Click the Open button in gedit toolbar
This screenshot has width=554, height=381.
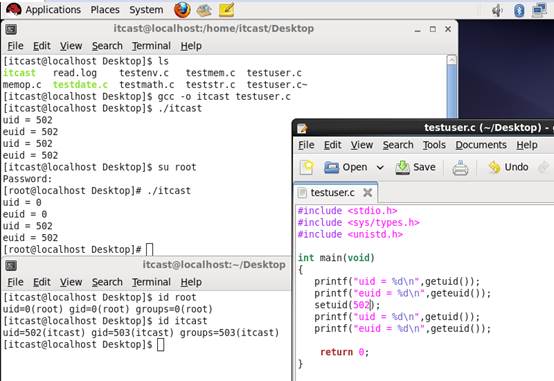coord(346,167)
